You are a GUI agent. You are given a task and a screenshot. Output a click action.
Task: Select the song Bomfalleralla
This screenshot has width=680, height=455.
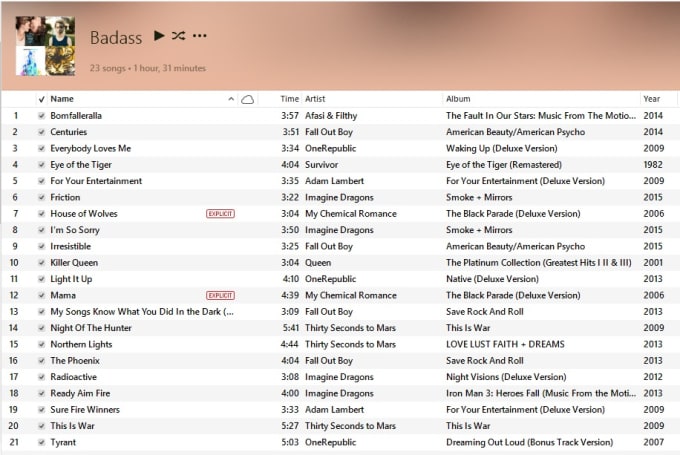click(x=76, y=116)
